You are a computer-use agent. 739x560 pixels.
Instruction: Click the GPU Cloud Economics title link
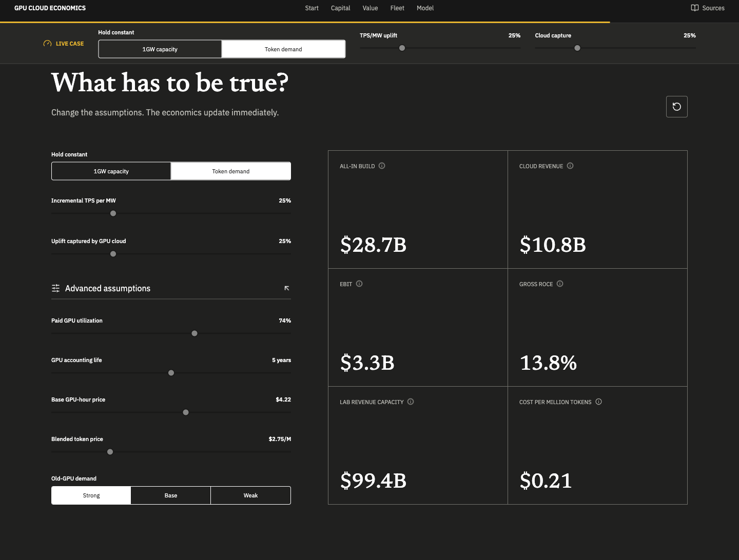(x=50, y=8)
